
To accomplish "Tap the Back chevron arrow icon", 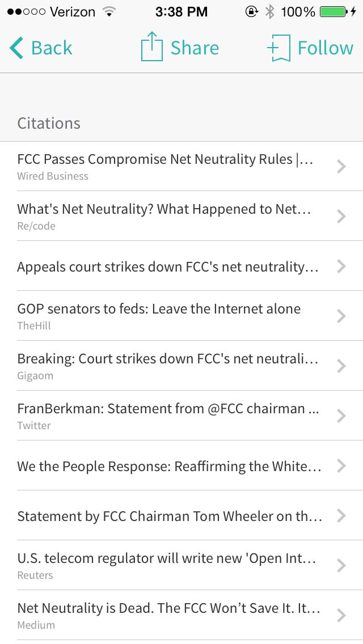I will 16,48.
